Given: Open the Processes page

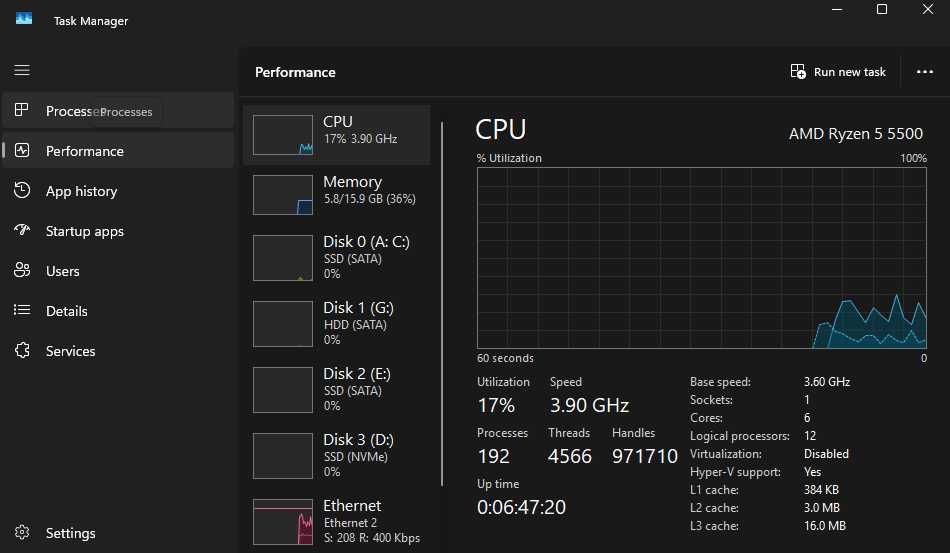Looking at the screenshot, I should point(118,110).
